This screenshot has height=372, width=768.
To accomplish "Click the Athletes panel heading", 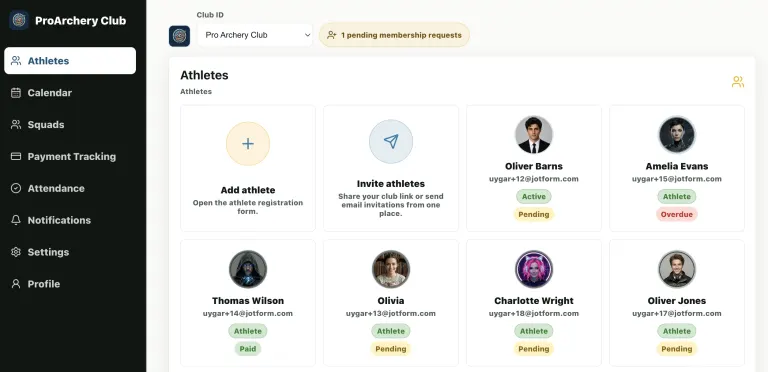I will 204,75.
